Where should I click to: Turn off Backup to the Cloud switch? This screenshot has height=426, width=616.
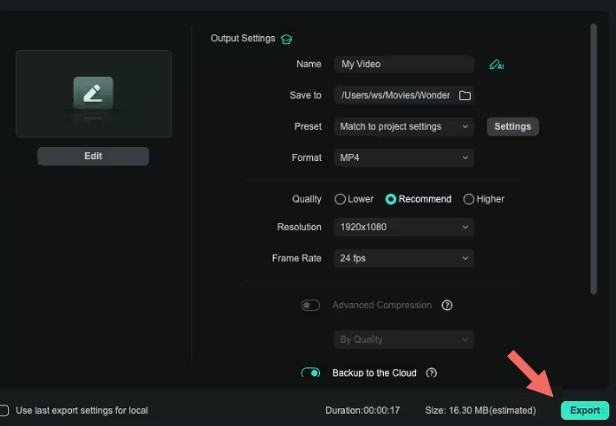pos(310,373)
